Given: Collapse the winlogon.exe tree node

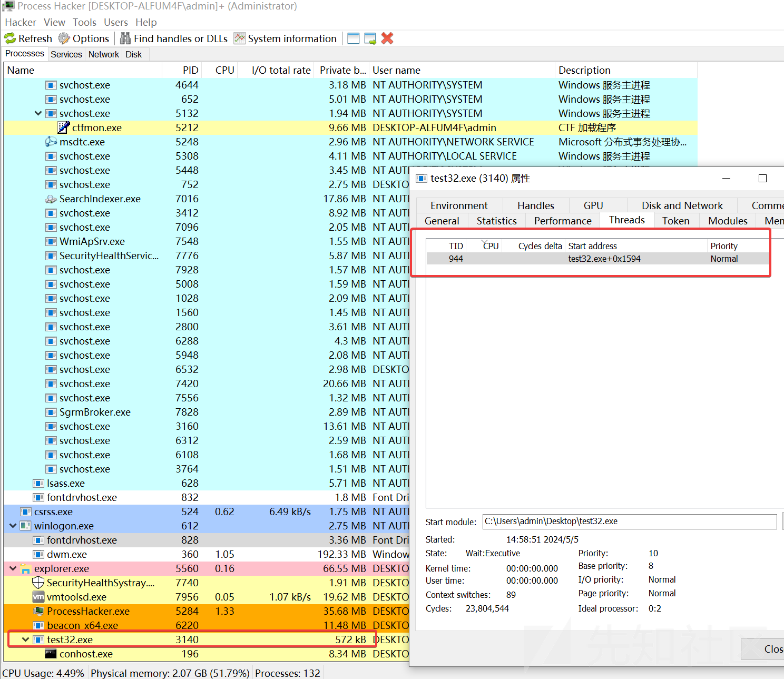Looking at the screenshot, I should (x=13, y=526).
